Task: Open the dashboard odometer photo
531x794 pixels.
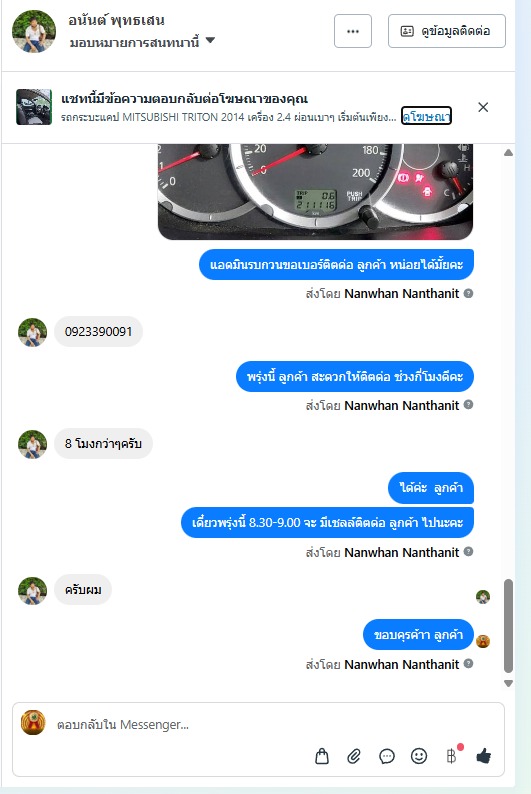Action: tap(315, 191)
